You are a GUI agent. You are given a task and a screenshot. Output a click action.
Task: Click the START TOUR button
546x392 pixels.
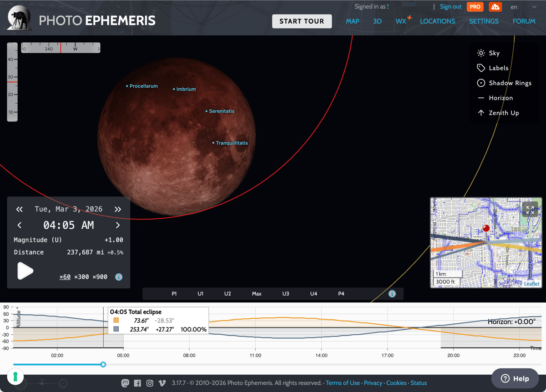(x=302, y=21)
